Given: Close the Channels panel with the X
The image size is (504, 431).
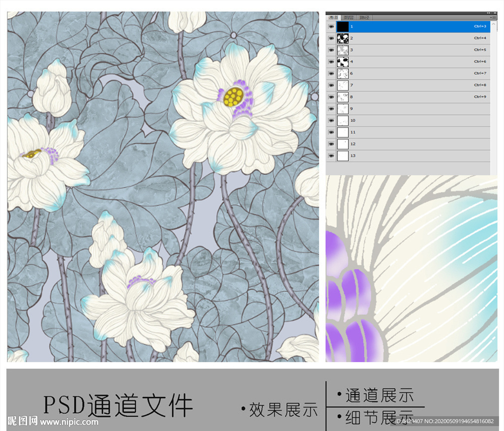Looking at the screenshot, I should click(x=494, y=13).
